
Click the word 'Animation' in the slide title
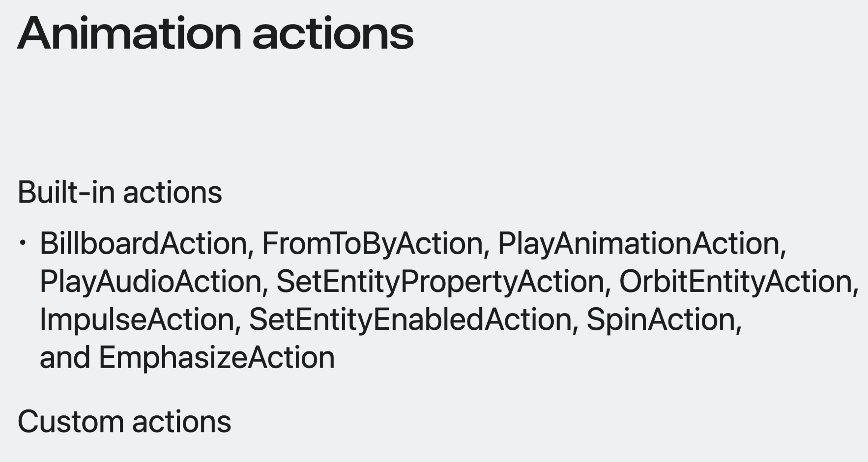pyautogui.click(x=129, y=33)
